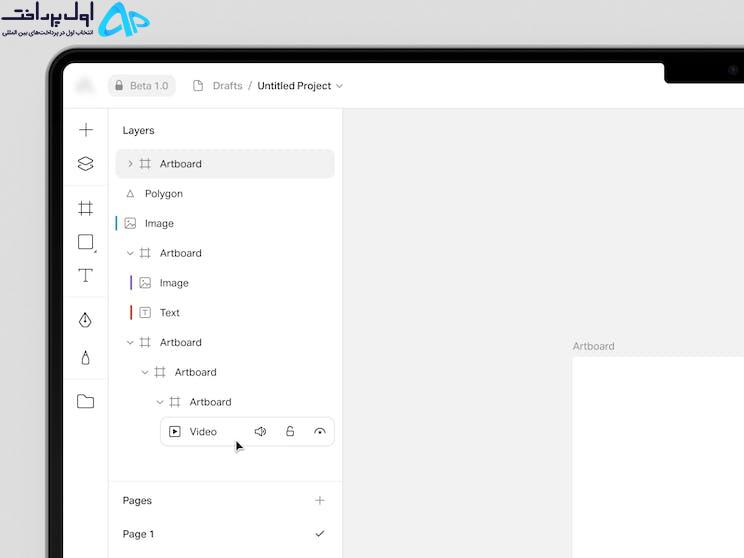Click the app logo in top-left corner
The height and width of the screenshot is (558, 744).
85,85
